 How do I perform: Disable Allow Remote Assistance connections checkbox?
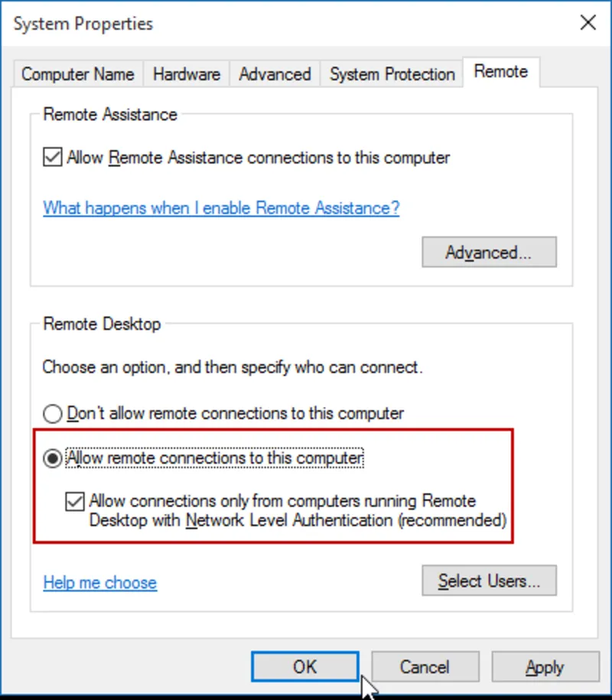click(x=52, y=158)
